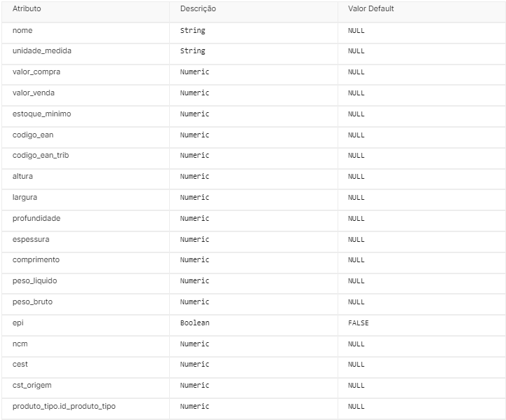The width and height of the screenshot is (506, 420).
Task: Click the NULL default of cest row
Action: point(356,364)
